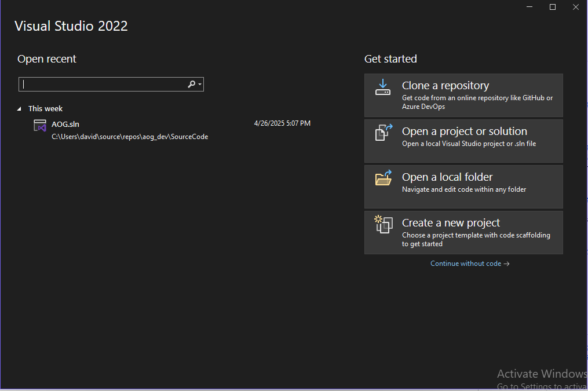588x391 pixels.
Task: Click the AOG.sln path C:\Users\david\source\repos\aog_dev\SourceCode
Action: pyautogui.click(x=130, y=137)
